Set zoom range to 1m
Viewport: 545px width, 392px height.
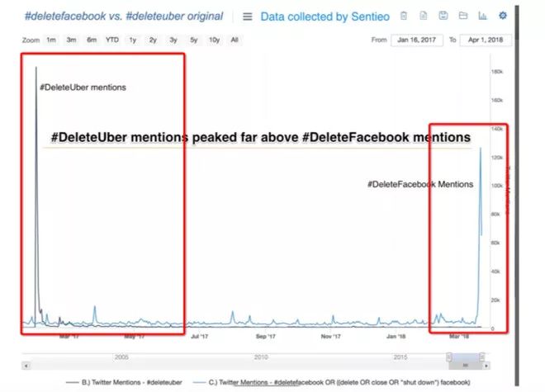[51, 40]
